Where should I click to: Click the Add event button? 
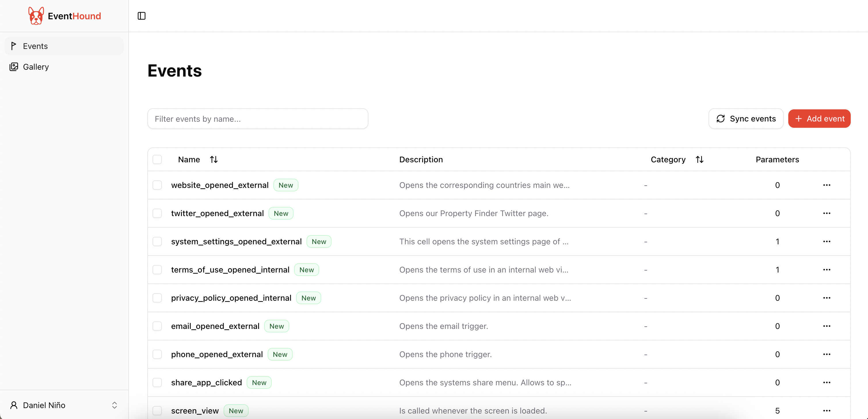pyautogui.click(x=819, y=119)
